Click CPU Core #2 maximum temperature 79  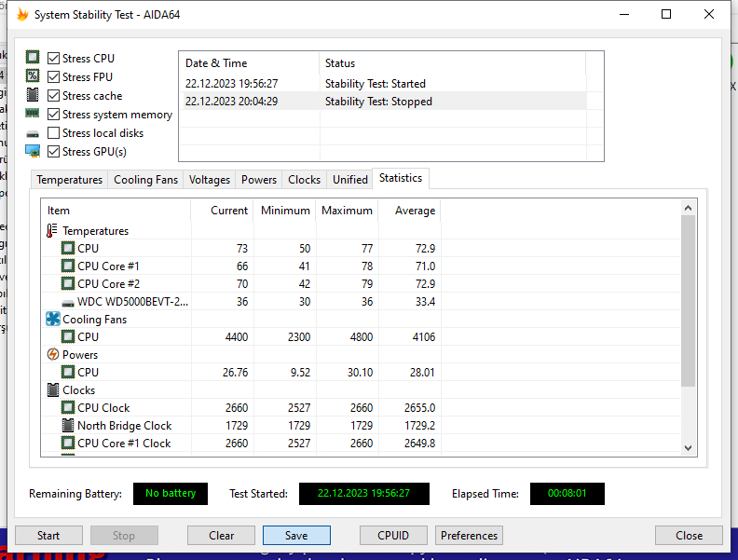click(x=367, y=284)
